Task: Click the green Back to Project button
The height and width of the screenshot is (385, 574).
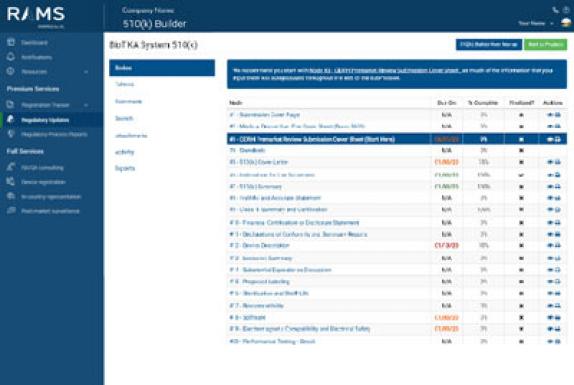Action: coord(545,44)
